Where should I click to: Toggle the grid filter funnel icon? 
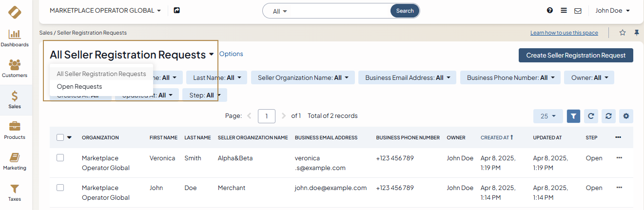574,116
